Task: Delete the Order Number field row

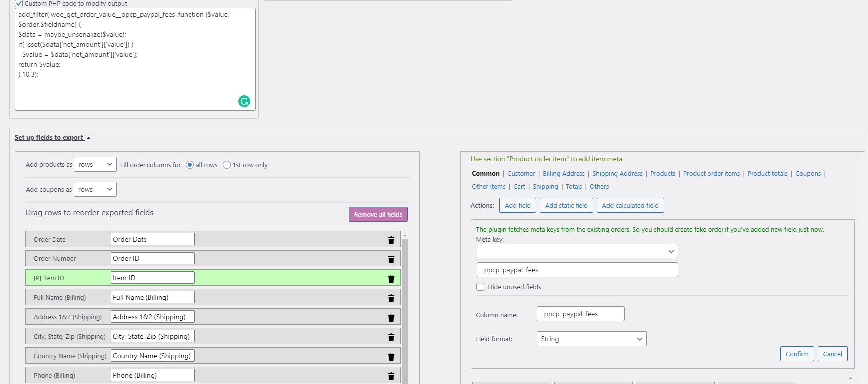Action: click(391, 259)
